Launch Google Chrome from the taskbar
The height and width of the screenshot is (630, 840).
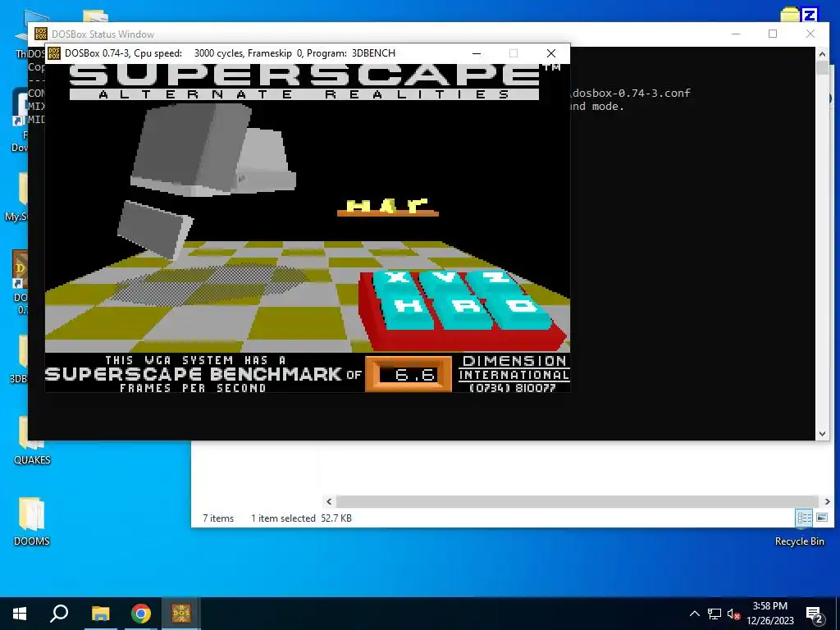(141, 614)
